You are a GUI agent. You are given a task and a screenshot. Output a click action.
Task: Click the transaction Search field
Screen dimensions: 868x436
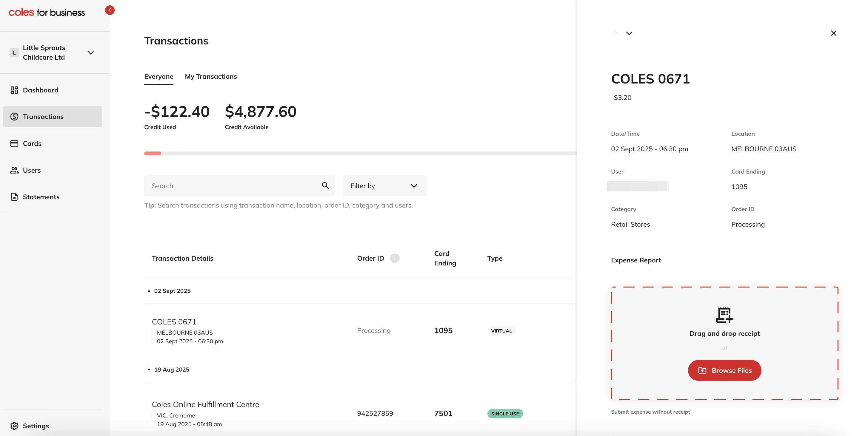pos(233,186)
